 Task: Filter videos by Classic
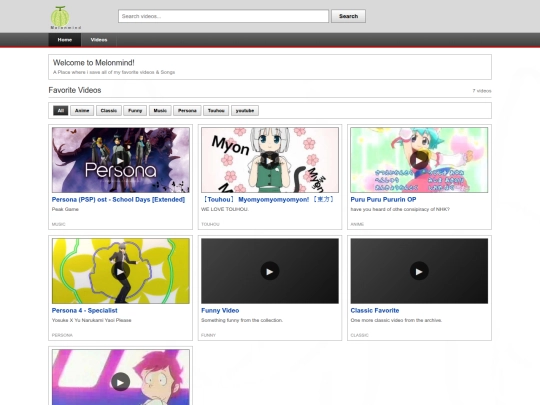tap(109, 111)
